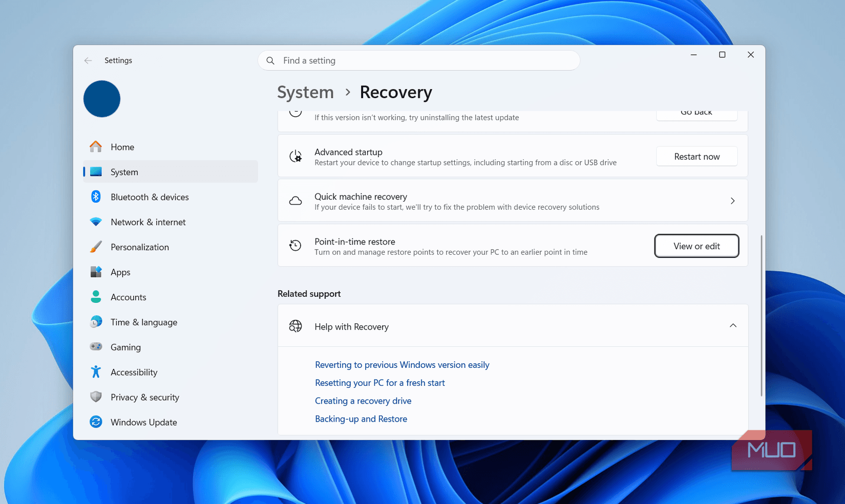The width and height of the screenshot is (845, 504).
Task: Click the Accessibility figure icon
Action: coord(96,372)
